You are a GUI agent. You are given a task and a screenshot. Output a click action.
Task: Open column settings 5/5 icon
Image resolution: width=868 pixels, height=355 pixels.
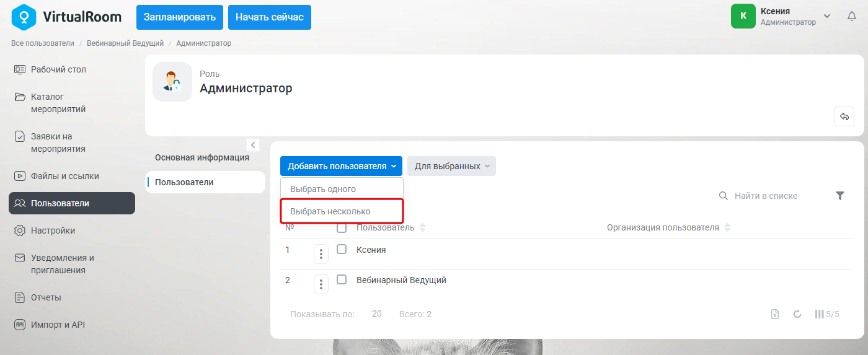pos(827,314)
